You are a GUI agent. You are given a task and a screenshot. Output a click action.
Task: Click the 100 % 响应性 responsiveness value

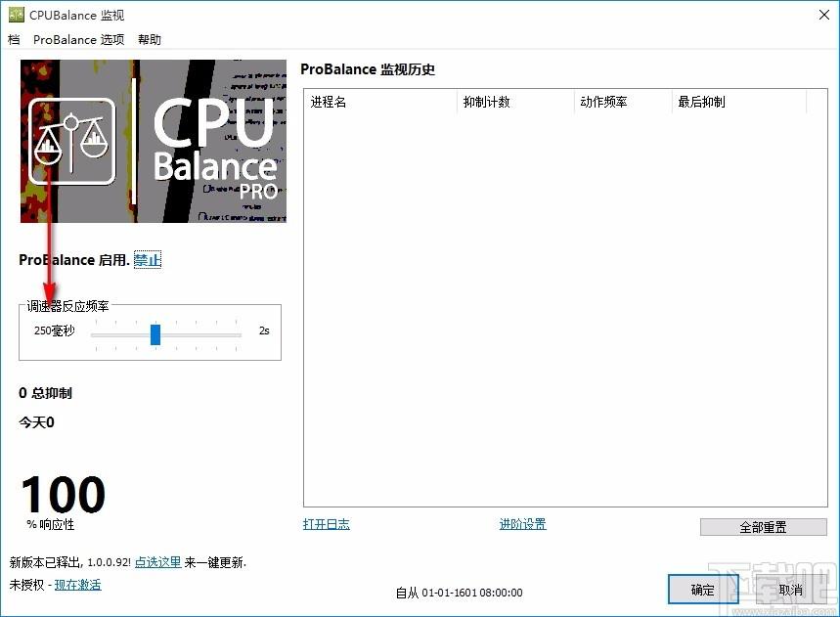[x=63, y=503]
